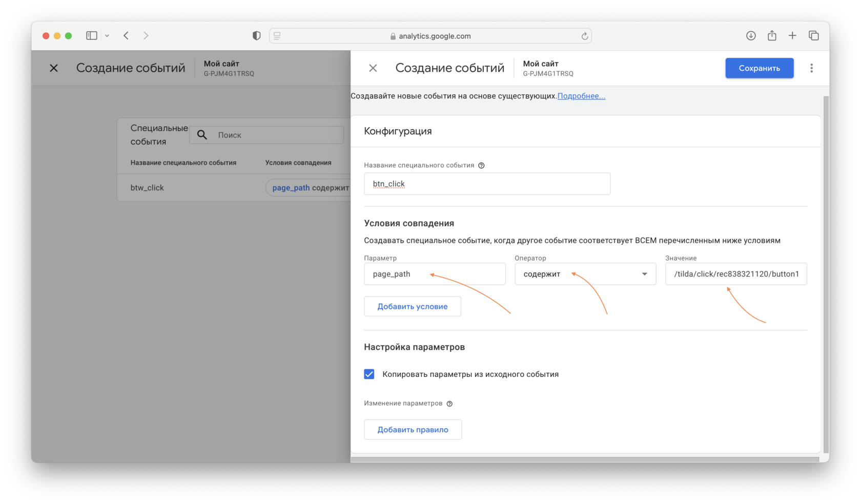Click the Параметр field with page_path
Image resolution: width=861 pixels, height=504 pixels.
434,274
